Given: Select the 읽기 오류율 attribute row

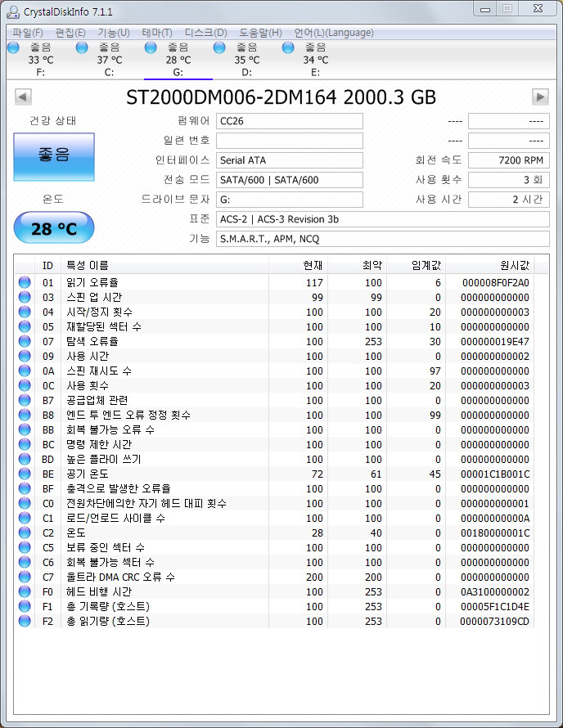Looking at the screenshot, I should pos(274,282).
